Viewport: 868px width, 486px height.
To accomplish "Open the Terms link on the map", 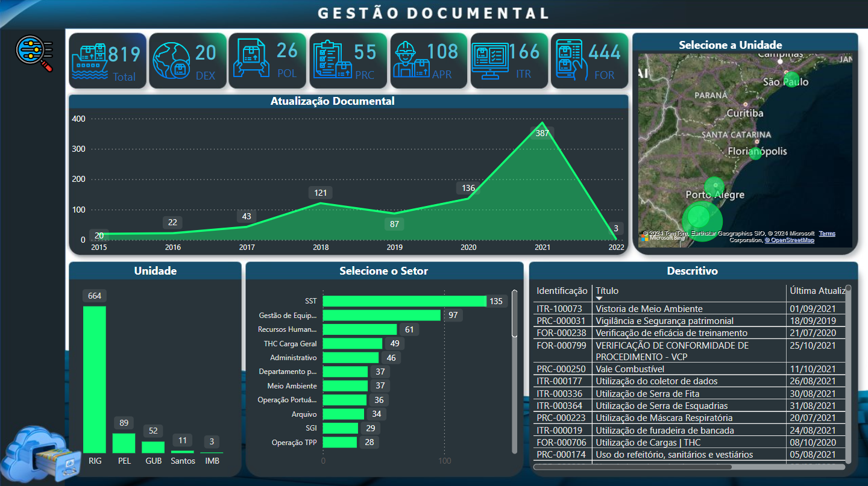I will point(827,234).
